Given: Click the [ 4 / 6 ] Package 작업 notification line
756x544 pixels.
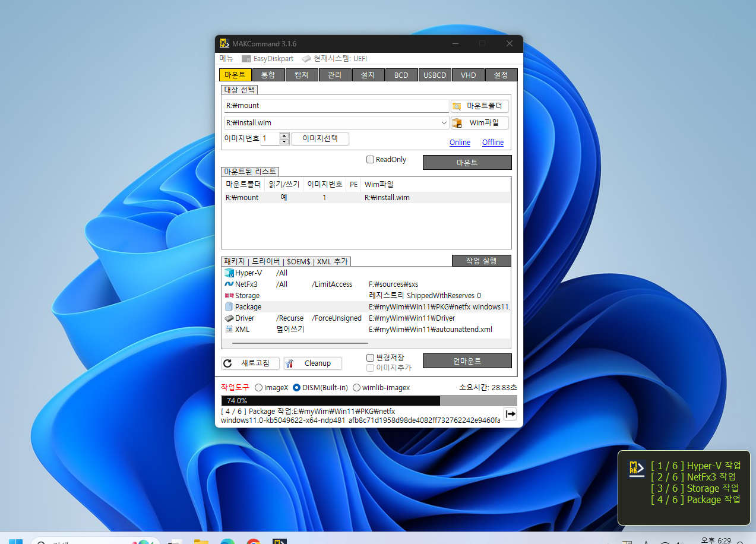Looking at the screenshot, I should [695, 500].
